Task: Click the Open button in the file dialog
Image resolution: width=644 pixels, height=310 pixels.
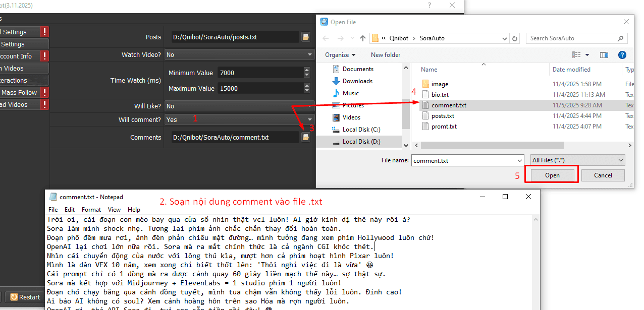Action: click(552, 175)
